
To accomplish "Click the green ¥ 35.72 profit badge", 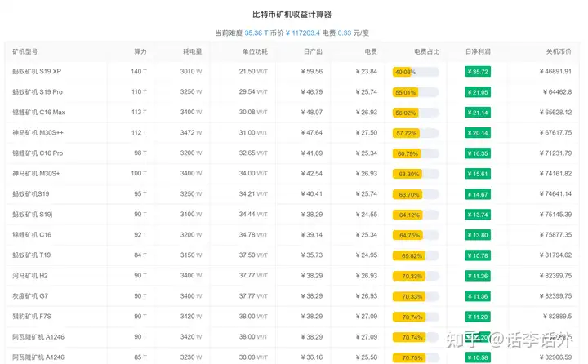I will point(478,72).
